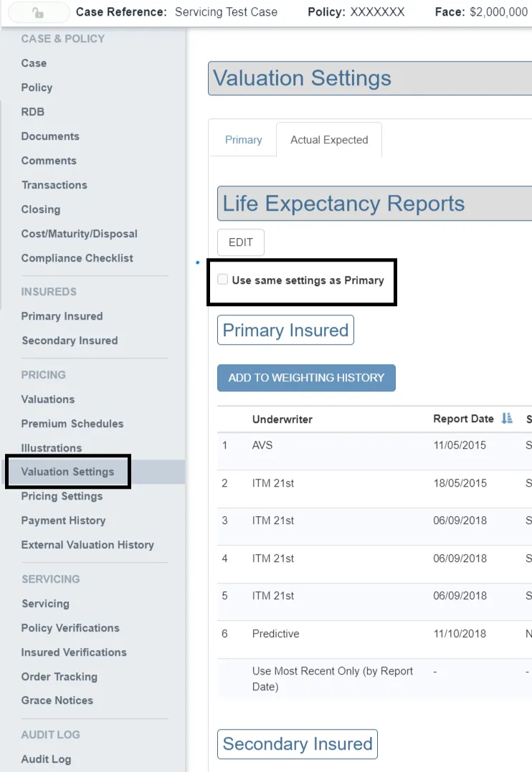Select the AVS underwriter row
The height and width of the screenshot is (772, 532).
click(262, 445)
